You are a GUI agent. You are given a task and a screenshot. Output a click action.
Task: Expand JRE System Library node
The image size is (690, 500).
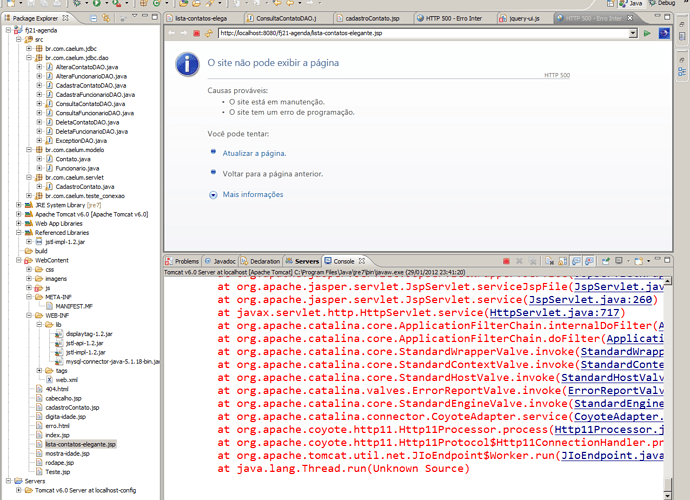pyautogui.click(x=19, y=205)
